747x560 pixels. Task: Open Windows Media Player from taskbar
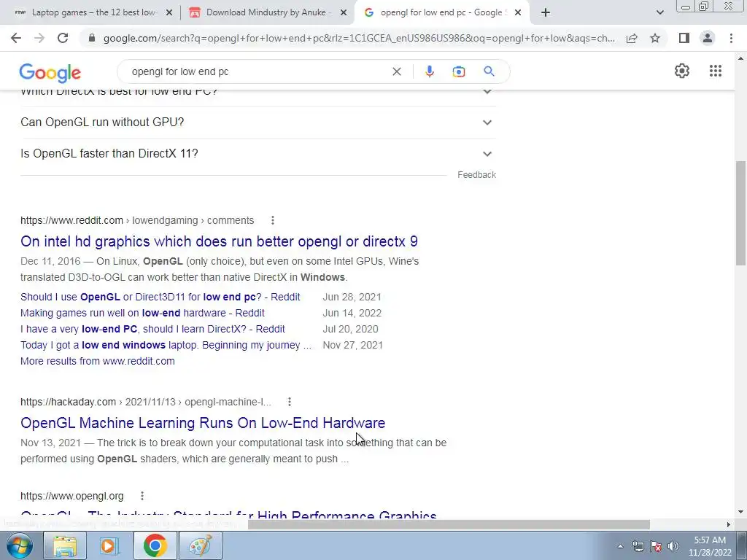tap(109, 545)
